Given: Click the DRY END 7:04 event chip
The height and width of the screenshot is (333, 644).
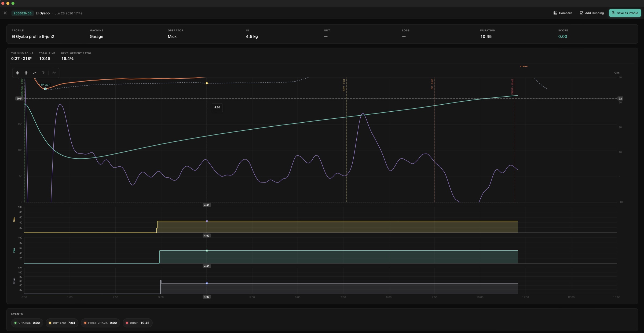Looking at the screenshot, I should pos(62,323).
